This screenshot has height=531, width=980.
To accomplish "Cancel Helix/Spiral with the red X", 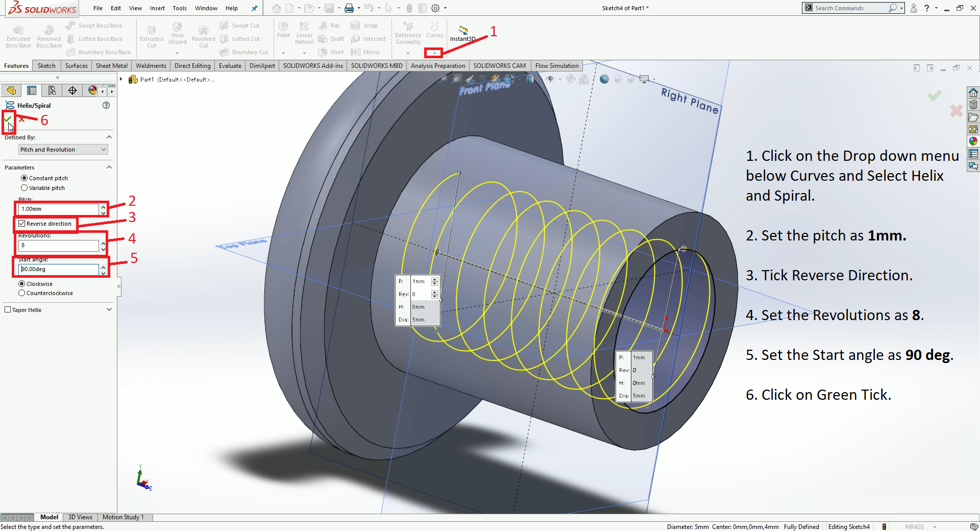I will pos(21,119).
